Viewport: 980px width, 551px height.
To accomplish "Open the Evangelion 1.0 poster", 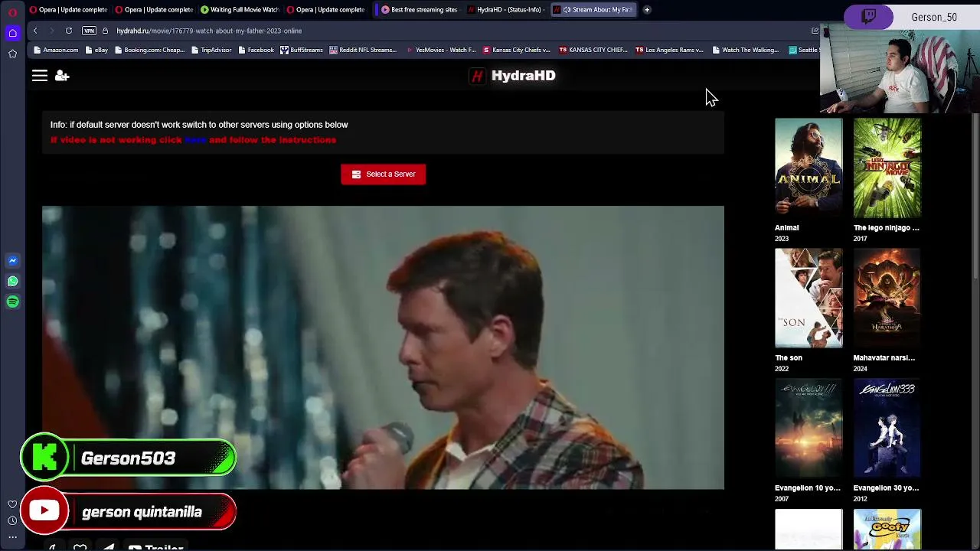I will pos(808,428).
